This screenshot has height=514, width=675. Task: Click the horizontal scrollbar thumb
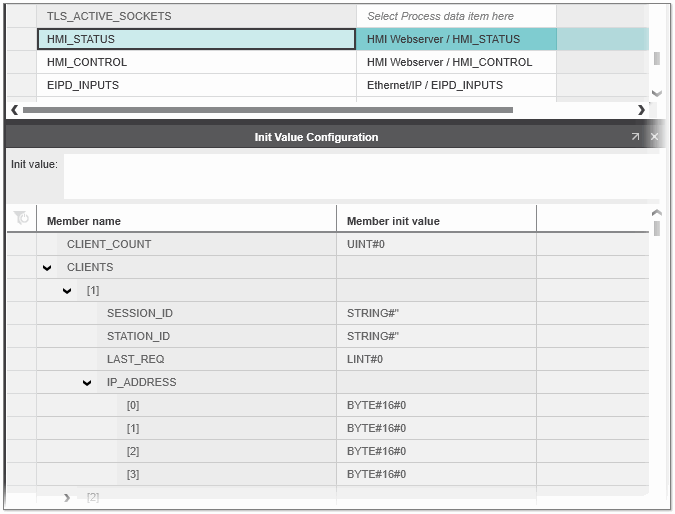pos(266,110)
